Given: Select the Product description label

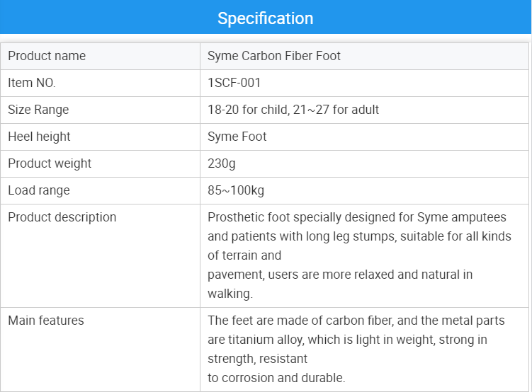Looking at the screenshot, I should tap(62, 217).
